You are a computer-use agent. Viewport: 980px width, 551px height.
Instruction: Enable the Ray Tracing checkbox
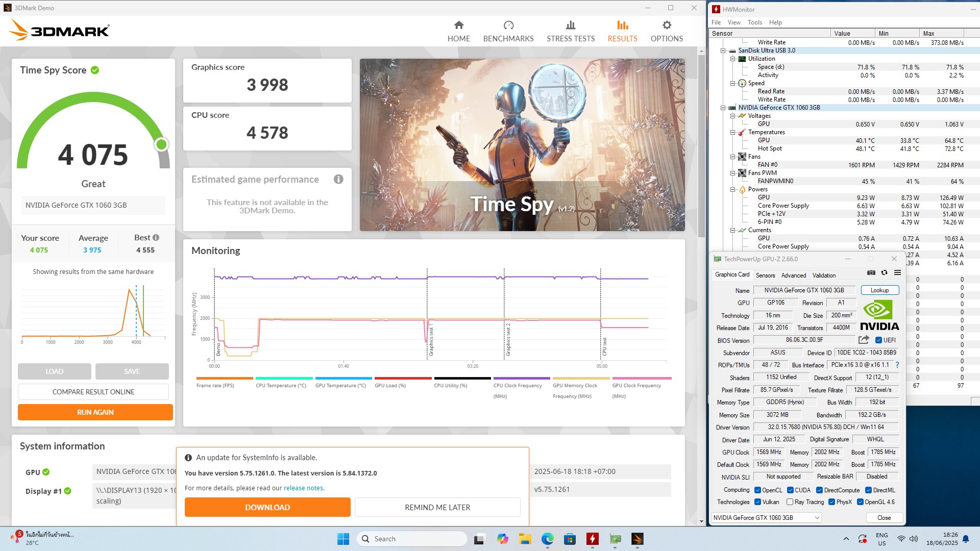click(790, 502)
